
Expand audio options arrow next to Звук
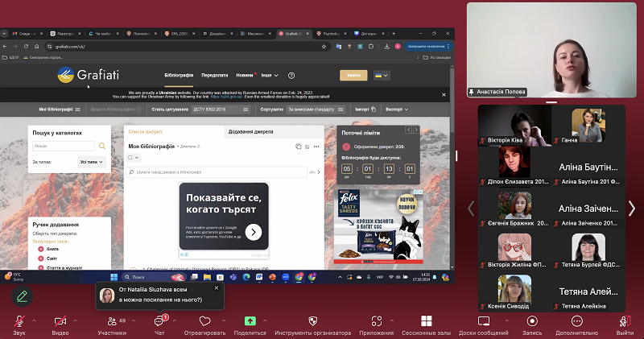[34, 320]
